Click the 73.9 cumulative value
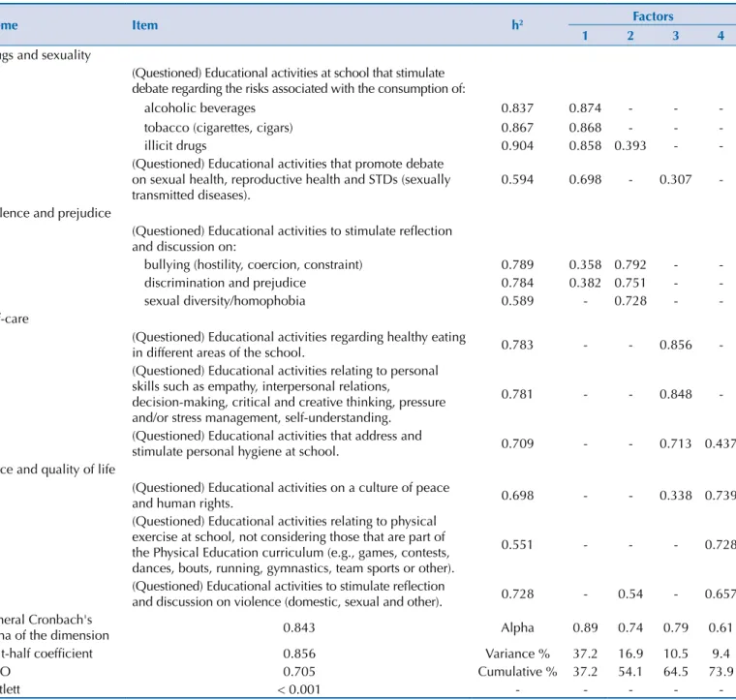 coord(721,672)
